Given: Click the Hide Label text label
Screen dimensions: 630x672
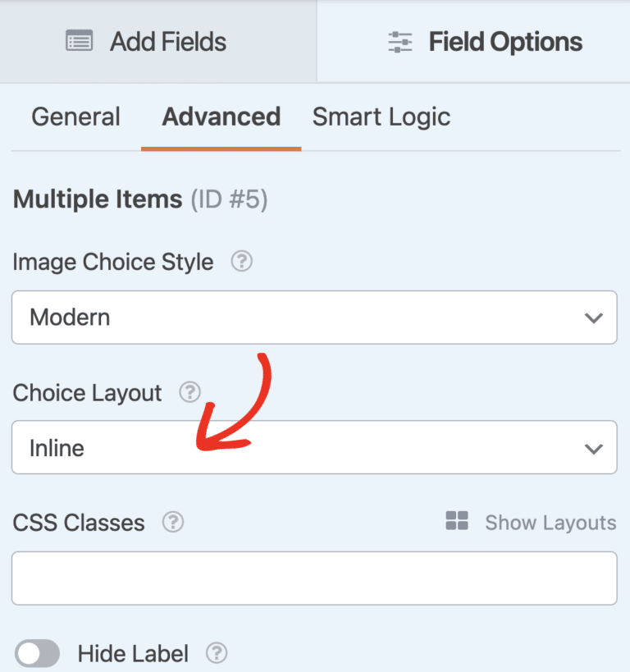Looking at the screenshot, I should 133,654.
